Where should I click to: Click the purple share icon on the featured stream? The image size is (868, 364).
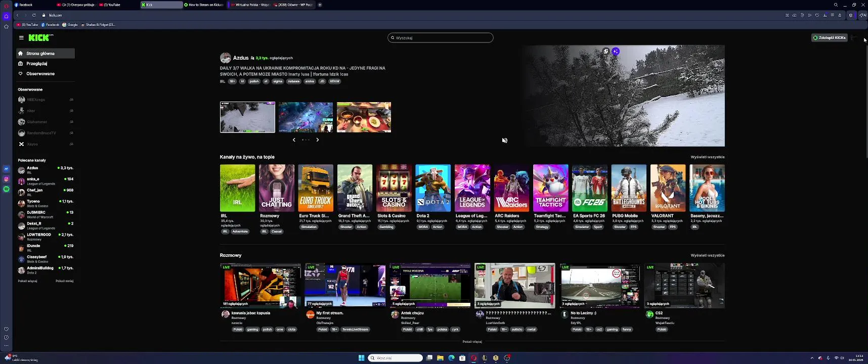click(x=616, y=51)
